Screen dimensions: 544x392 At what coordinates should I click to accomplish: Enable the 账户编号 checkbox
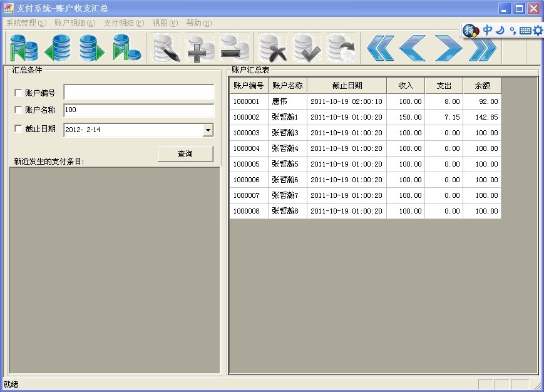(18, 93)
